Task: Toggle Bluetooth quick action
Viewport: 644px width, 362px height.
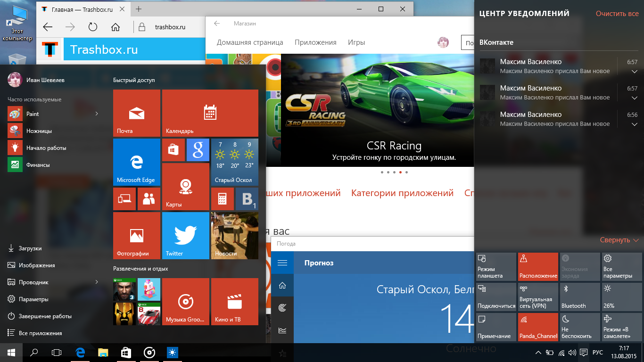Action: tap(580, 296)
